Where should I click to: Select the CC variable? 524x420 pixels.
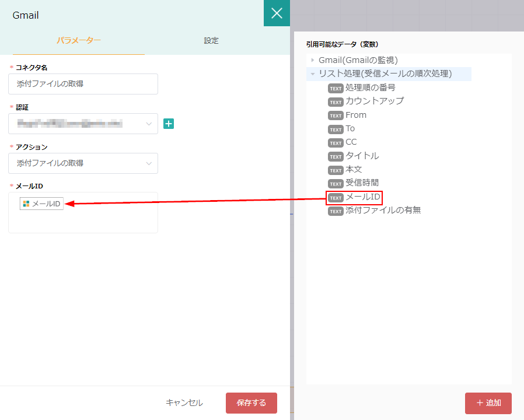coord(351,142)
